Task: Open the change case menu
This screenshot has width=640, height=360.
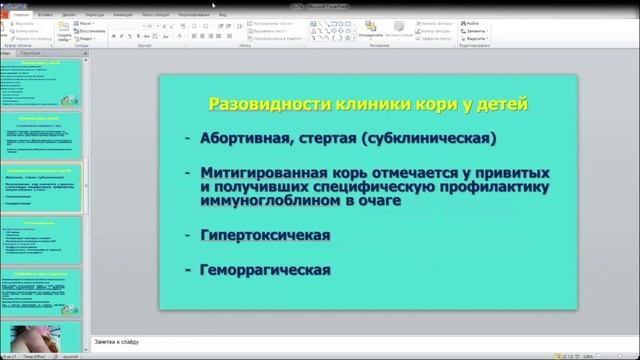Action: 166,36
